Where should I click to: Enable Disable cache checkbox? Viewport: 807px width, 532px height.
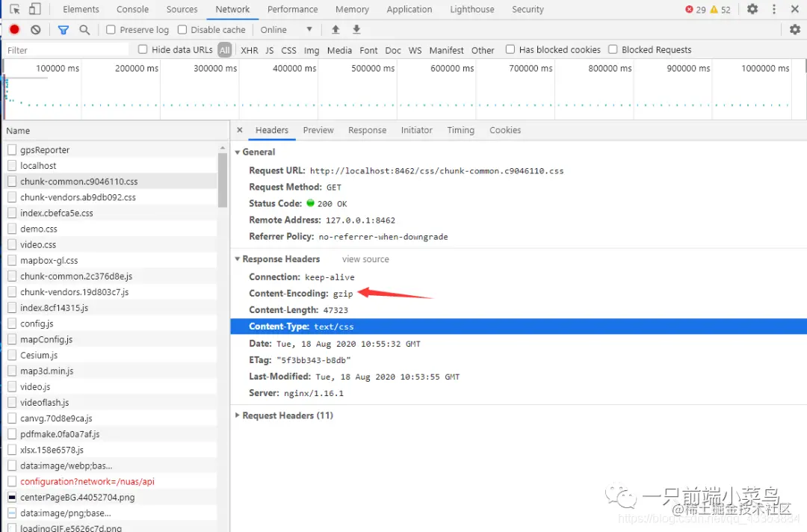[x=182, y=30]
